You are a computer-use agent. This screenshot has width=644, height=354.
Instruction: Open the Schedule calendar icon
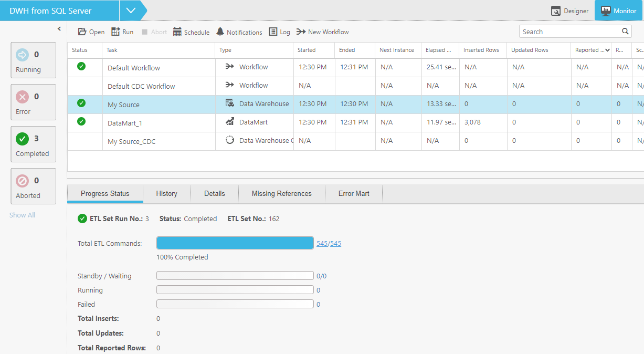(177, 32)
